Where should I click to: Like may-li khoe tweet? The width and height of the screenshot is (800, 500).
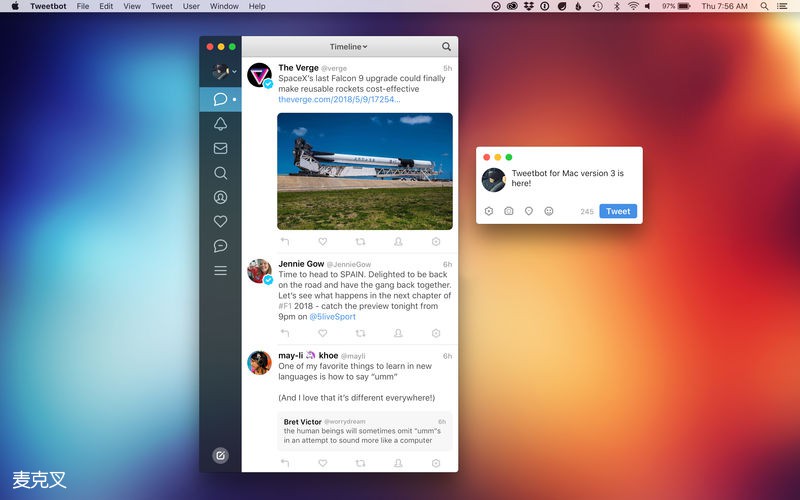[x=322, y=463]
